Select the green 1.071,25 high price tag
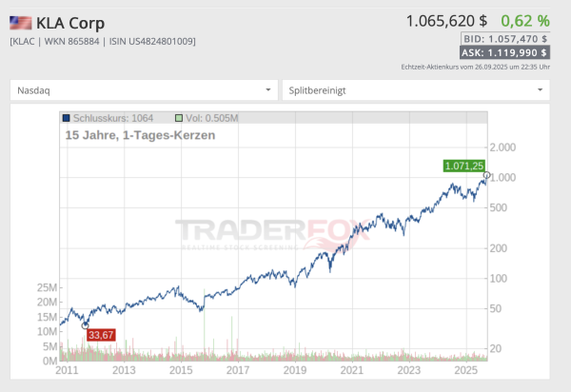 463,166
